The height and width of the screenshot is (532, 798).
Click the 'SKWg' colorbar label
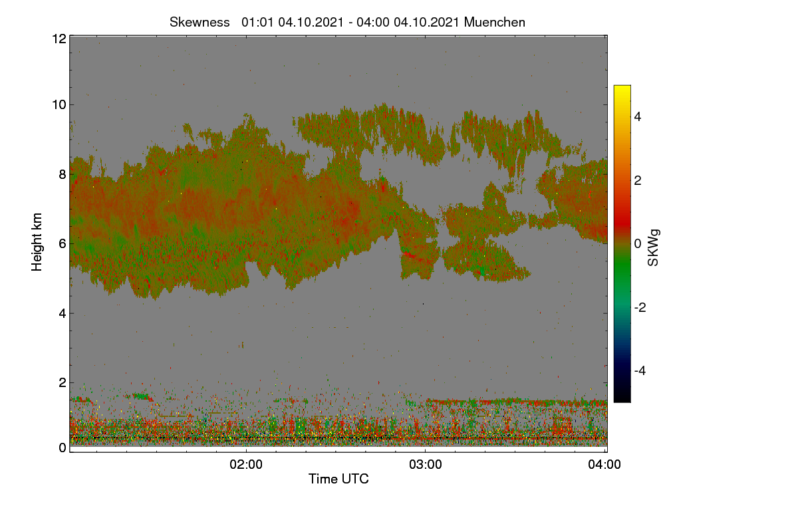tap(653, 249)
